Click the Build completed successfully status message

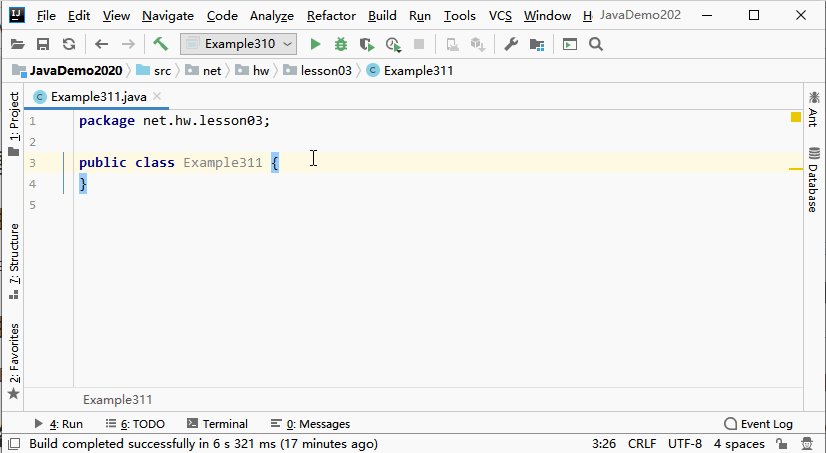[x=203, y=444]
